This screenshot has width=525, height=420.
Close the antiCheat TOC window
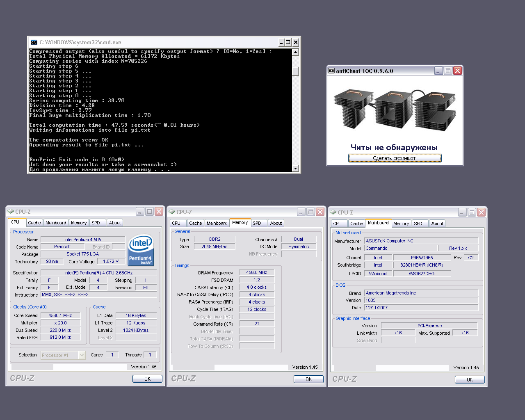pos(458,71)
